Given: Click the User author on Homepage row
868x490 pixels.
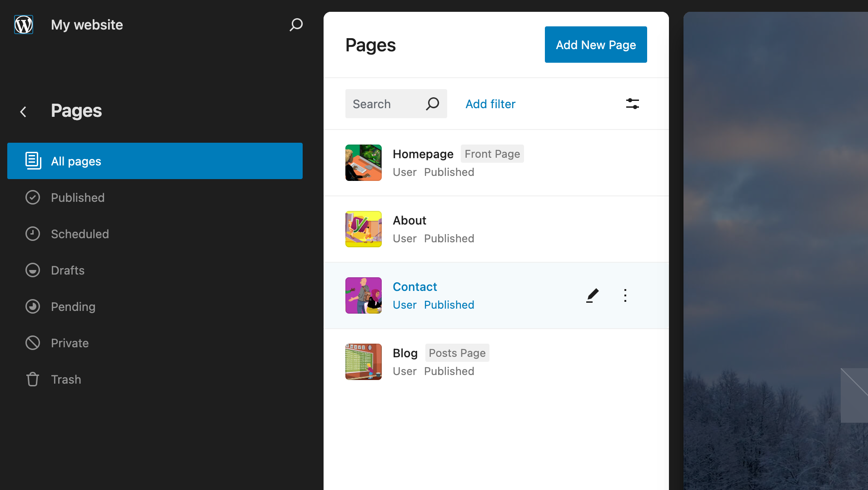Looking at the screenshot, I should point(404,172).
